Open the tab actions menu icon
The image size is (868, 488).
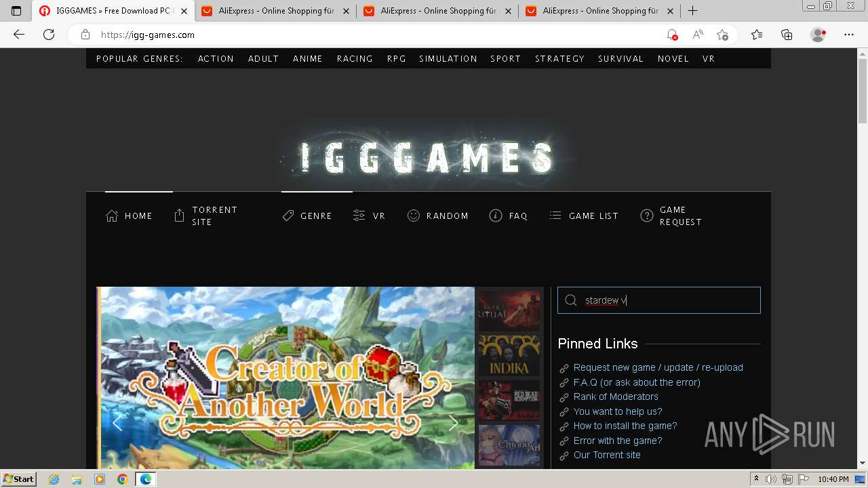(x=16, y=11)
